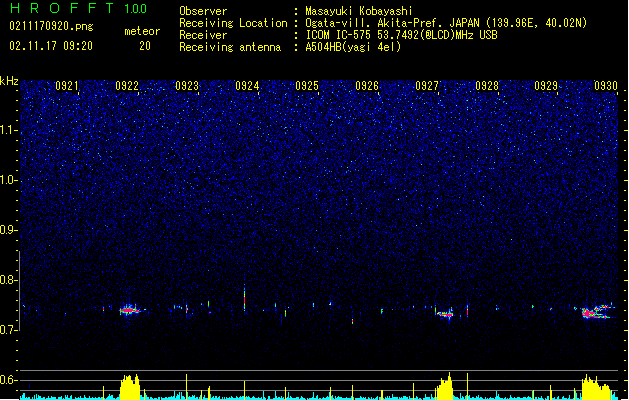Click the yellow power peak under 0922

[x=130, y=386]
